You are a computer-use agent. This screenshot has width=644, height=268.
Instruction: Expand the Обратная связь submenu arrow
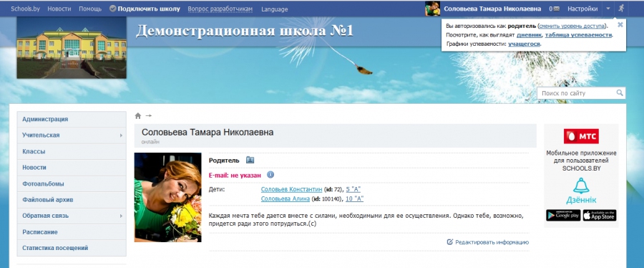click(x=121, y=216)
